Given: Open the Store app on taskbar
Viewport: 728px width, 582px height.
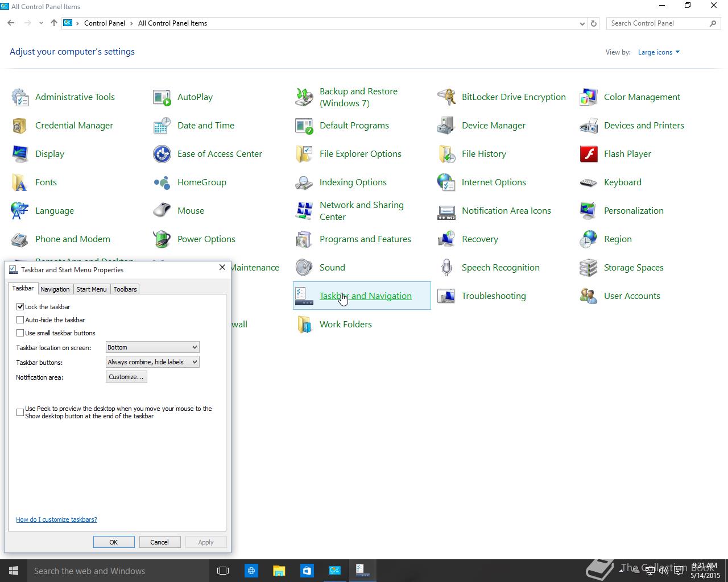Looking at the screenshot, I should pos(307,571).
